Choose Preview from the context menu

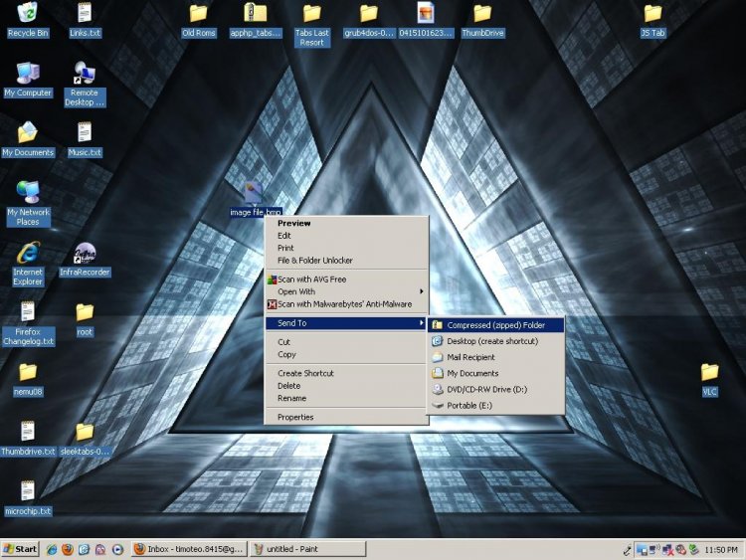[346, 223]
